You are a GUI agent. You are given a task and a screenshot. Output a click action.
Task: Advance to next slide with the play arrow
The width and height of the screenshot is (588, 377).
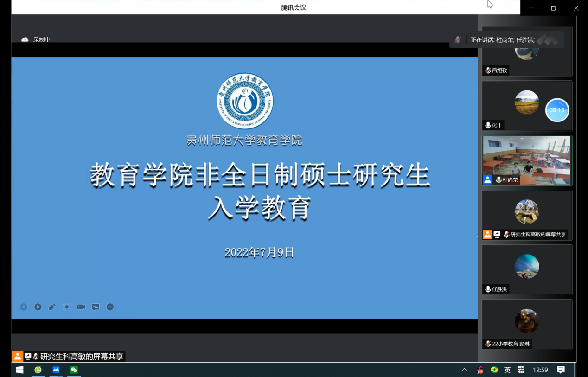(x=38, y=307)
